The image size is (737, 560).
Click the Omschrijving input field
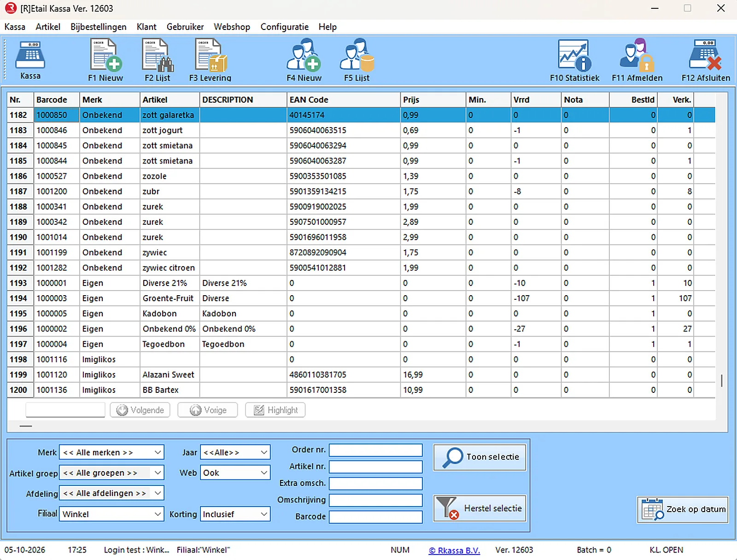[375, 500]
